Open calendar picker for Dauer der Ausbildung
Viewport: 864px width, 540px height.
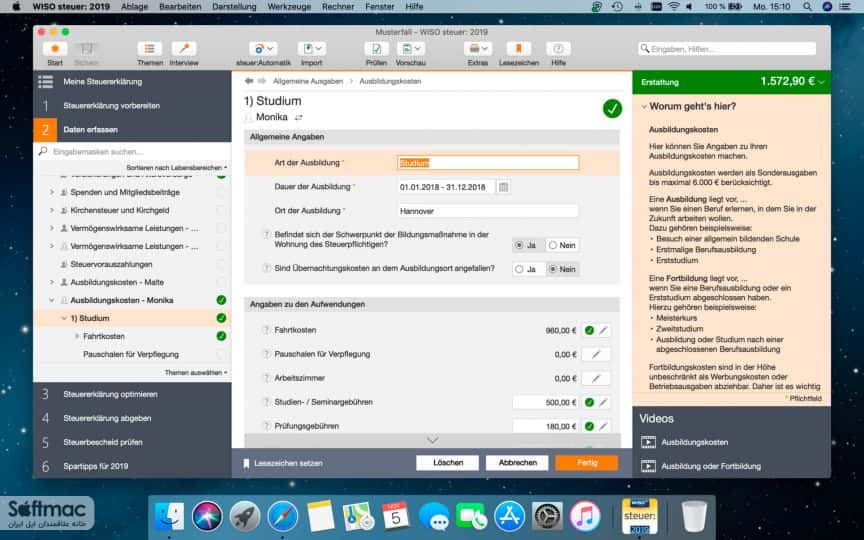coord(503,187)
